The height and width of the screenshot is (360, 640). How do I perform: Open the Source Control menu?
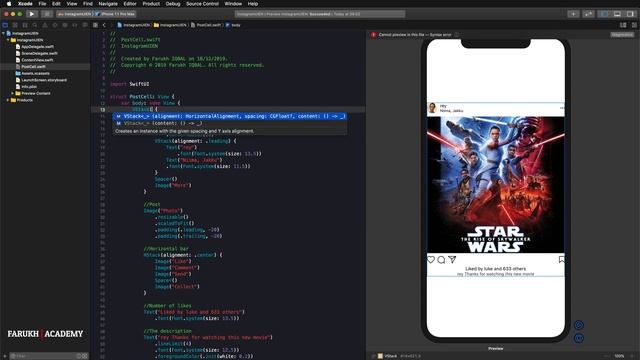202,4
